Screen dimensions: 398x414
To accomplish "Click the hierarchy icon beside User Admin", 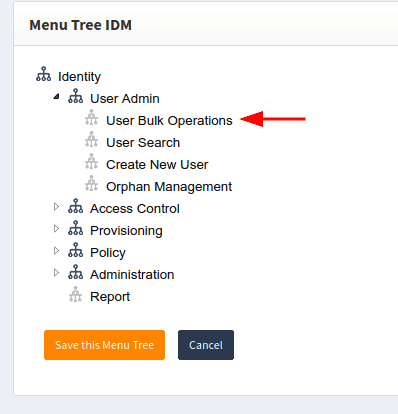I will coord(76,96).
